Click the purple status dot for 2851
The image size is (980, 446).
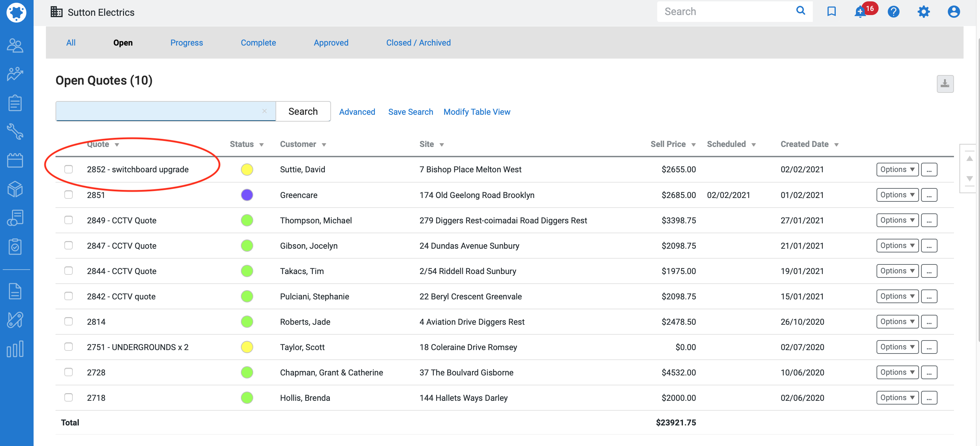247,195
